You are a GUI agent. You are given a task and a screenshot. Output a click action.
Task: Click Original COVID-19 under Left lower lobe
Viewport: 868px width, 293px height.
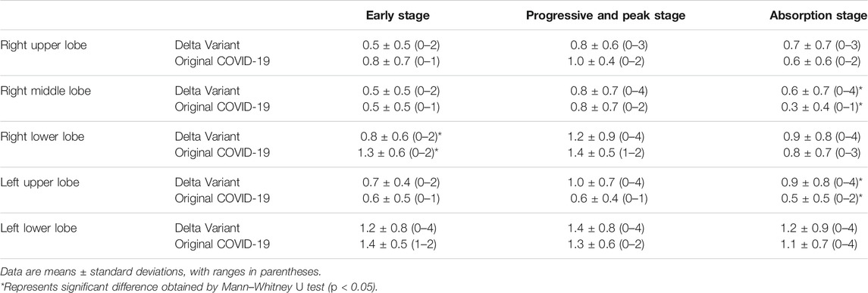coord(222,242)
